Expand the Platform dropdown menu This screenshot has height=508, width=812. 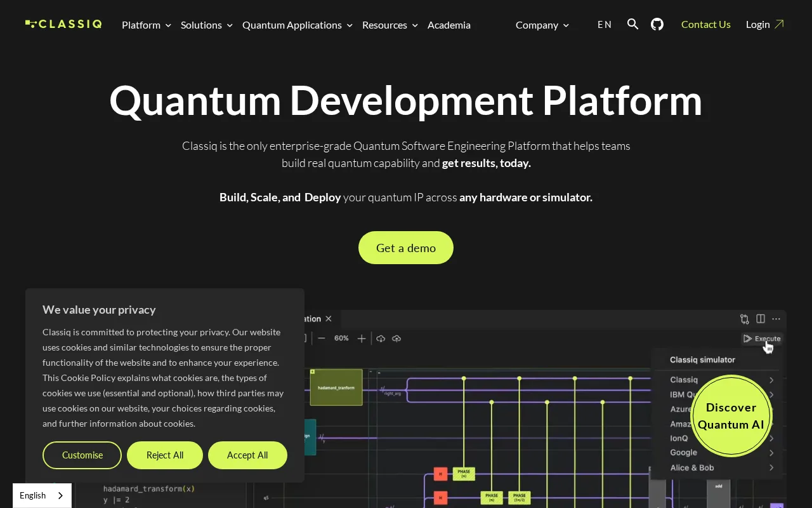point(147,25)
